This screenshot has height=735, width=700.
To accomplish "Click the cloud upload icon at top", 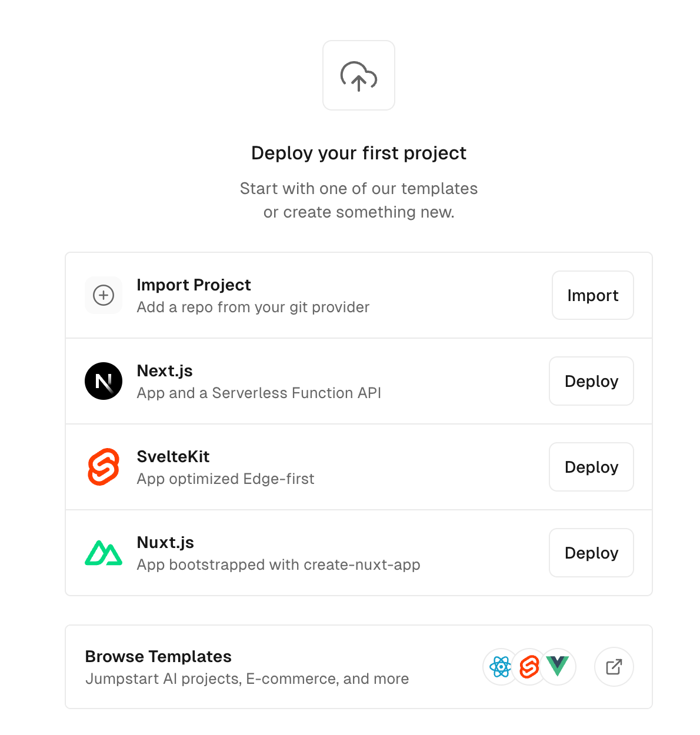I will tap(359, 76).
